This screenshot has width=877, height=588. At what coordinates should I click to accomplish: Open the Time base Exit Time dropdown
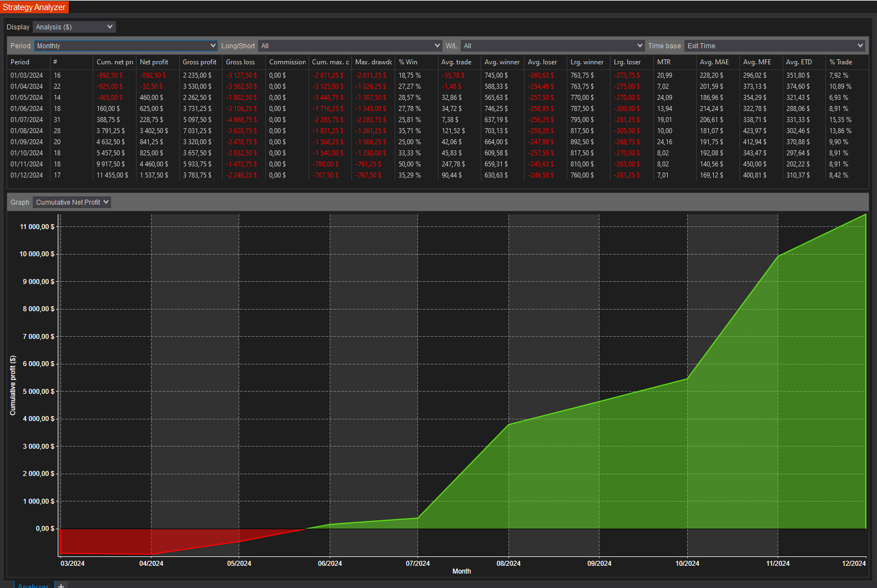pyautogui.click(x=775, y=46)
